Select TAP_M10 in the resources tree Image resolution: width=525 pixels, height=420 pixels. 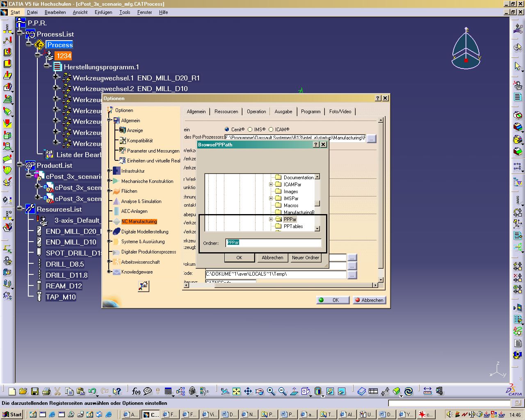click(x=61, y=297)
